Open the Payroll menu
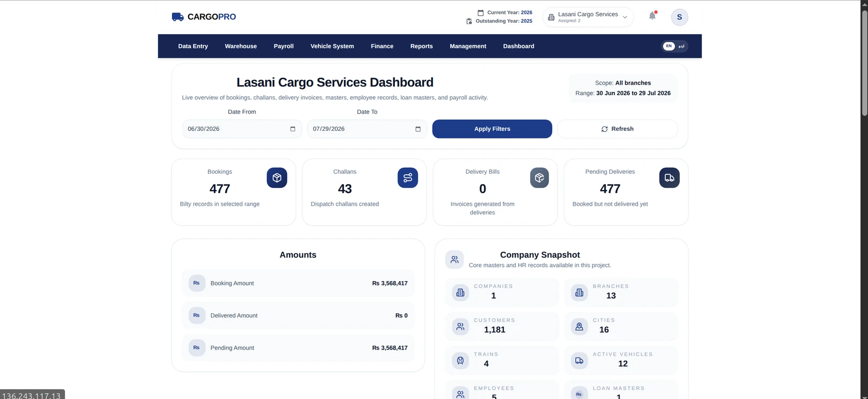 [284, 46]
